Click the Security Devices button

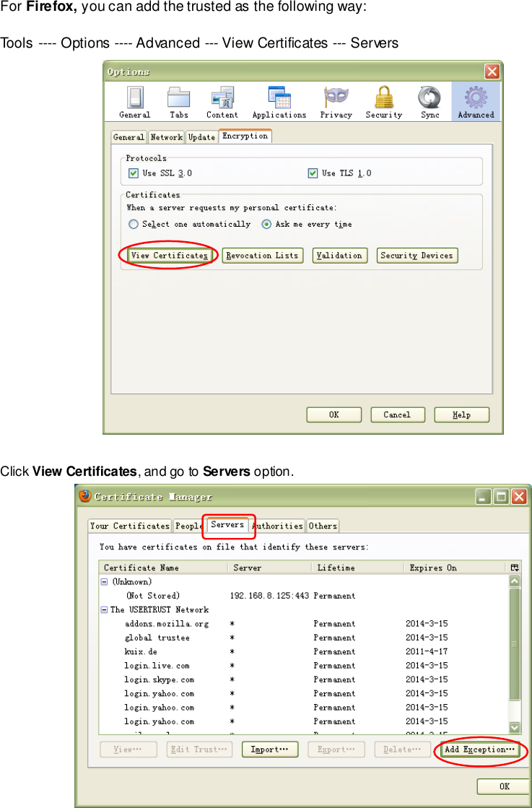click(x=417, y=255)
